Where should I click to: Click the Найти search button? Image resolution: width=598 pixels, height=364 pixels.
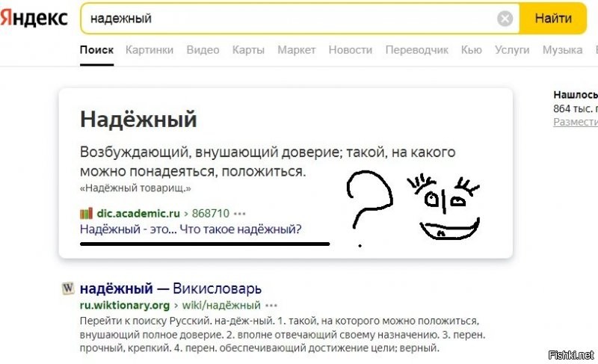[x=553, y=18]
